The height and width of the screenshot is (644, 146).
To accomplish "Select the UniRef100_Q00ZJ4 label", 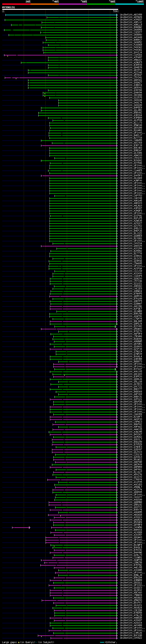I will click(131, 53).
